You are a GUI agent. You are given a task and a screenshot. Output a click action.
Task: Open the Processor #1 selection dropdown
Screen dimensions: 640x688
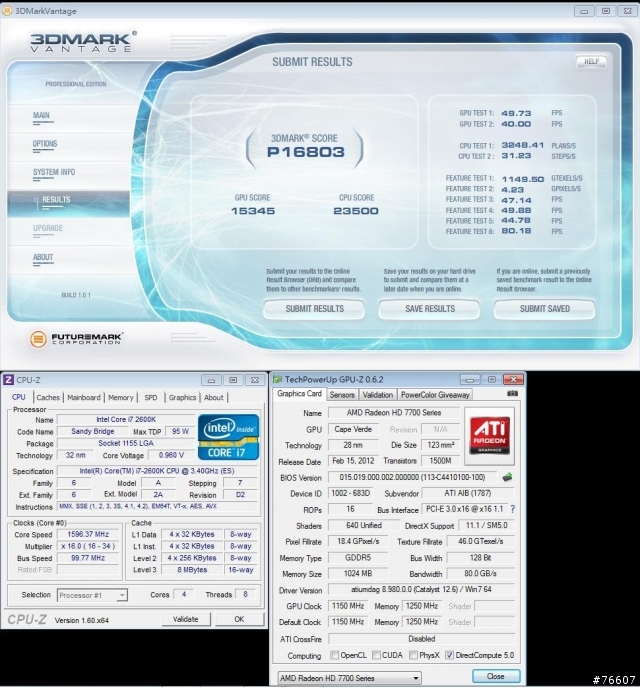point(92,595)
